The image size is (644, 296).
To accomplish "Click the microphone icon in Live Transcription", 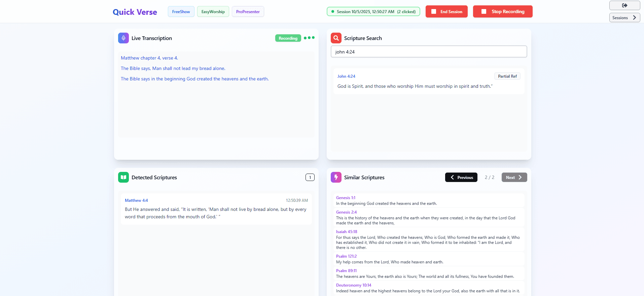I will click(123, 38).
